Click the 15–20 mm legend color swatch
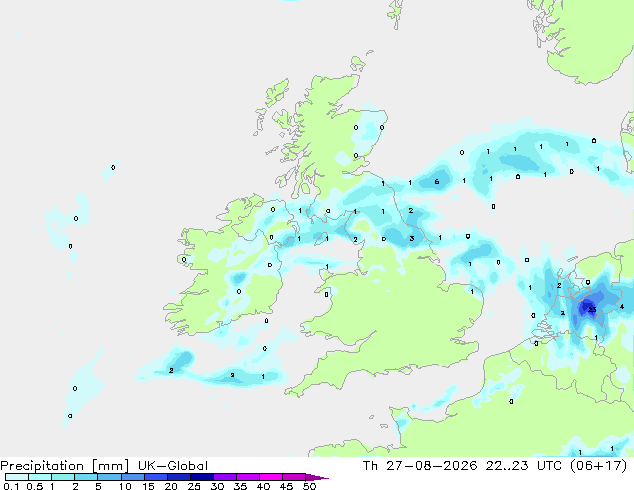This screenshot has height=490, width=634. tap(155, 477)
